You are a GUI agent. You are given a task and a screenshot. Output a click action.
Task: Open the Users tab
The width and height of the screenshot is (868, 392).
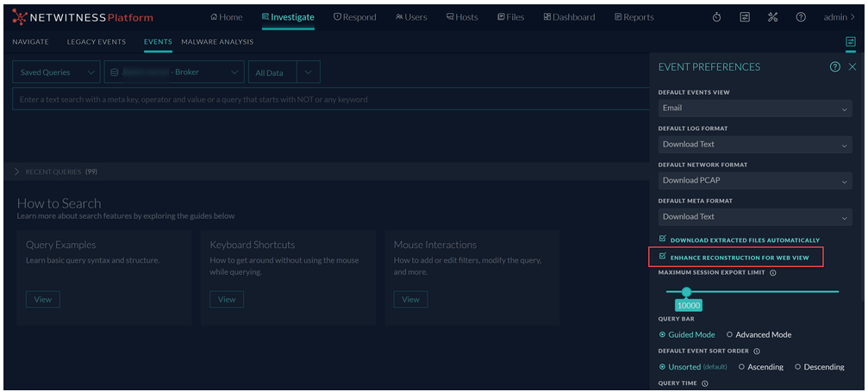point(411,17)
